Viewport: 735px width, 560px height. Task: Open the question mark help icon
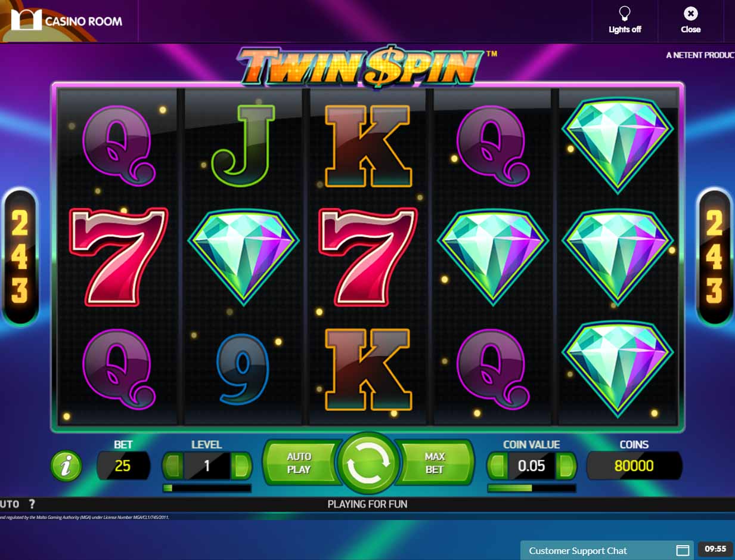32,505
